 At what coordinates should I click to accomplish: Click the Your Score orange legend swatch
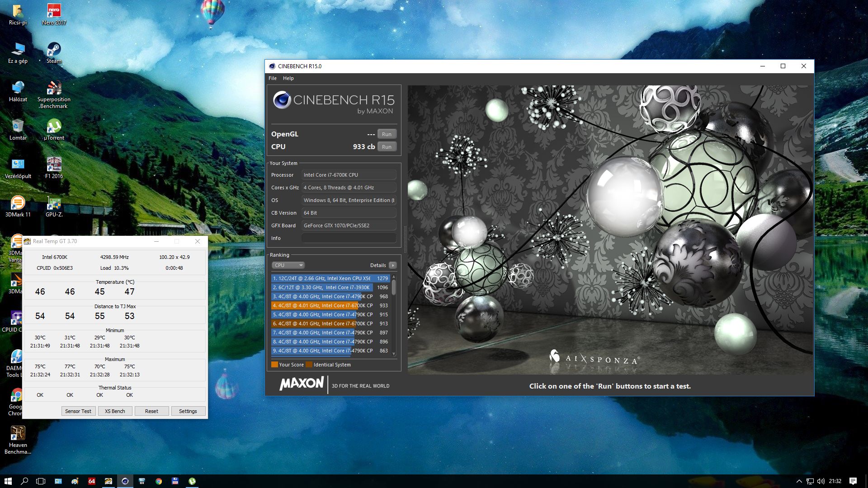[274, 365]
